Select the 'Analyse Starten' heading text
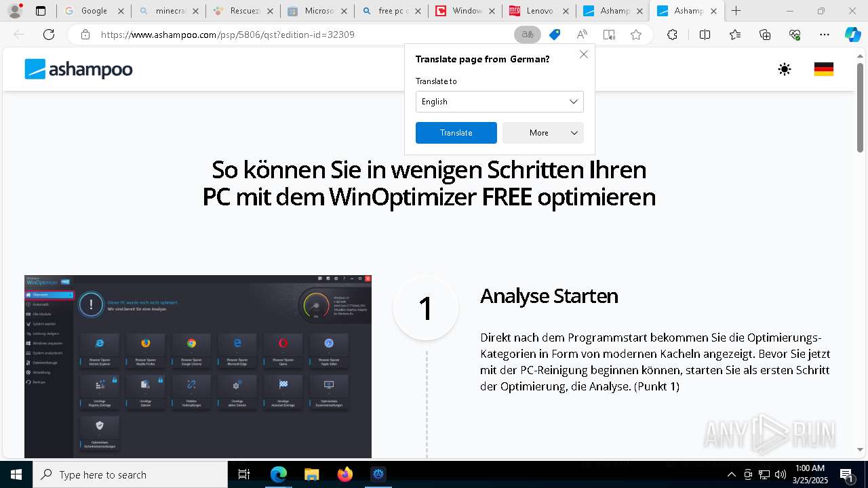Image resolution: width=868 pixels, height=488 pixels. 549,296
